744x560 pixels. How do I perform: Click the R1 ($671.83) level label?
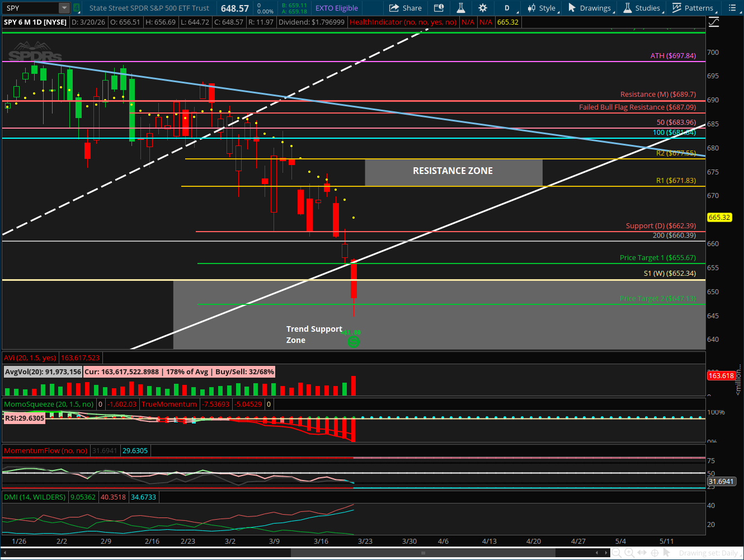coord(676,180)
